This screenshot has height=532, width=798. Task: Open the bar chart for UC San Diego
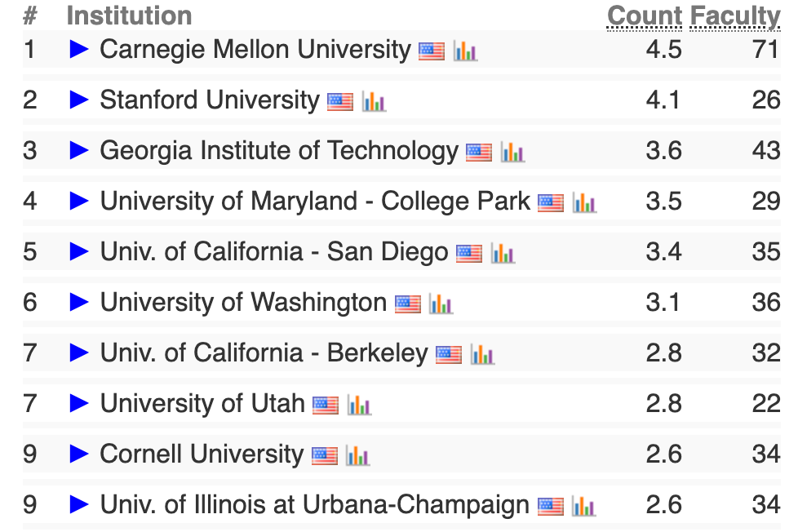tap(503, 253)
